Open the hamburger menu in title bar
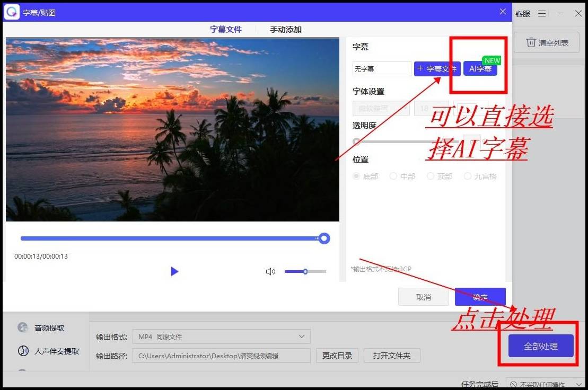The width and height of the screenshot is (588, 390). (x=542, y=13)
